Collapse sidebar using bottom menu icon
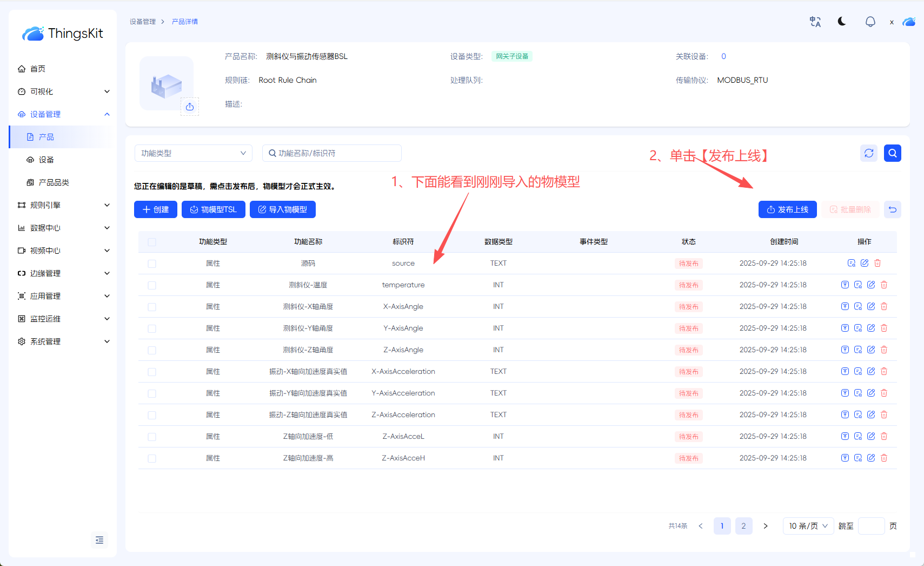The height and width of the screenshot is (566, 924). point(99,540)
